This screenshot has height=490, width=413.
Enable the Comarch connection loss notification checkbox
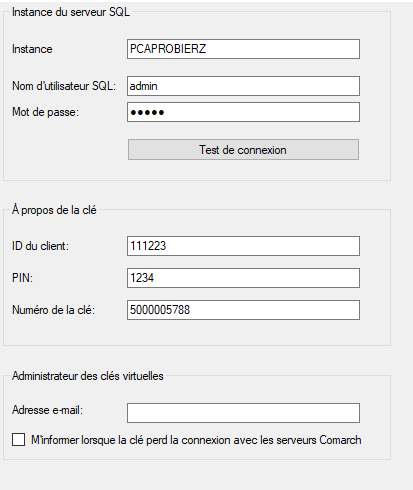tap(19, 440)
